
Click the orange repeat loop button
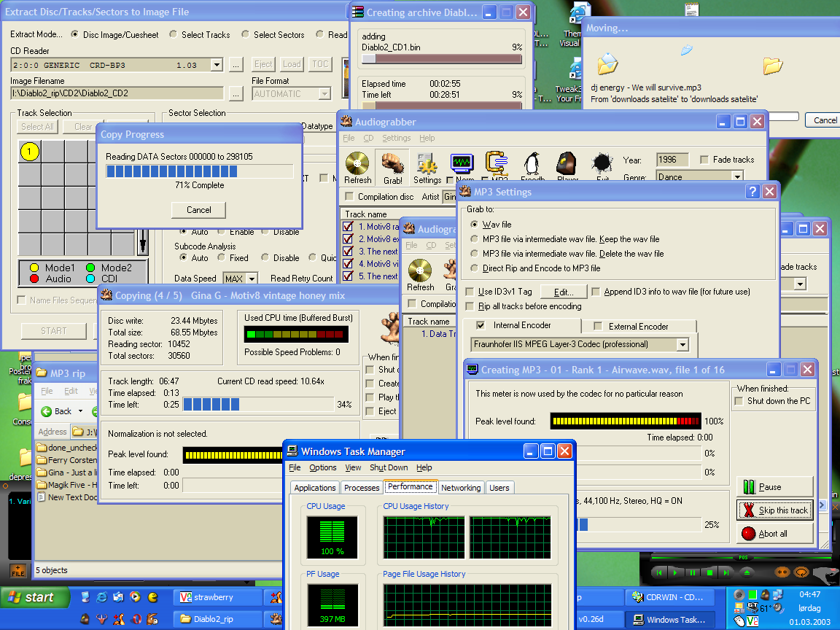pos(801,572)
